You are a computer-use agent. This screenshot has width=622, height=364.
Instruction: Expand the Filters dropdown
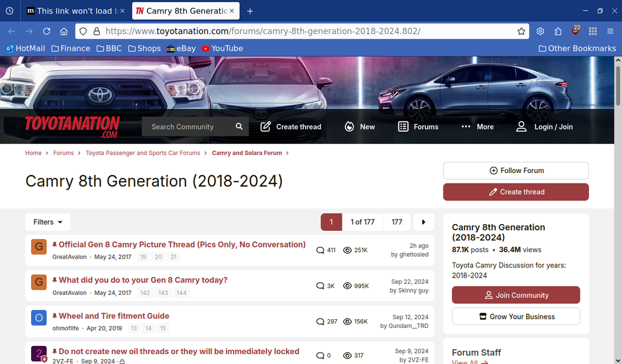pos(48,222)
